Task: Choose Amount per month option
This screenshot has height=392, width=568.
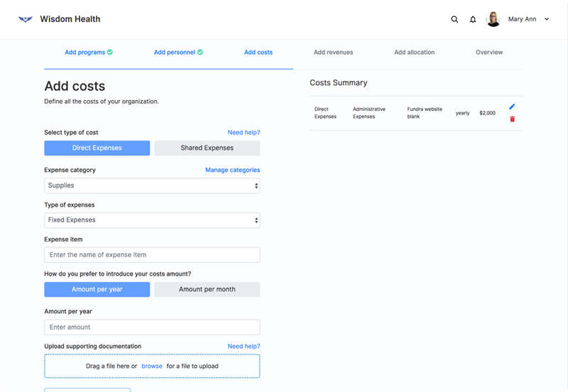Action: (207, 289)
